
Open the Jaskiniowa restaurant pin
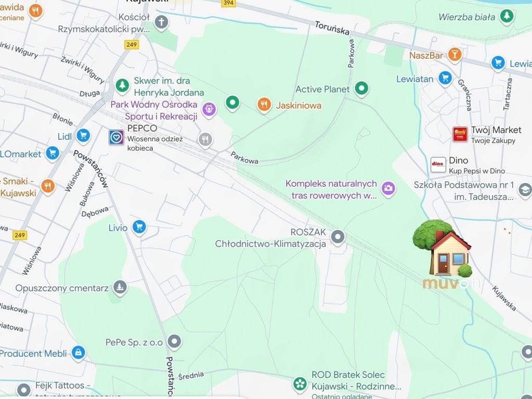pyautogui.click(x=264, y=105)
